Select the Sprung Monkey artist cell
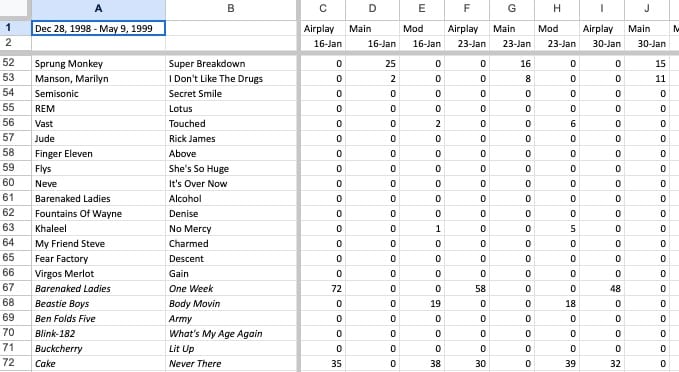679x372 pixels. (98, 63)
